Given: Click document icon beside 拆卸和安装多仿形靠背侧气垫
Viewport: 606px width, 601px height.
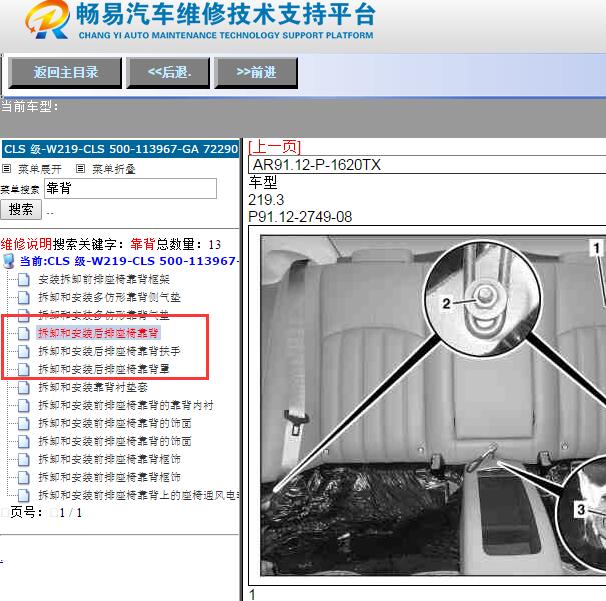Looking at the screenshot, I should click(24, 298).
